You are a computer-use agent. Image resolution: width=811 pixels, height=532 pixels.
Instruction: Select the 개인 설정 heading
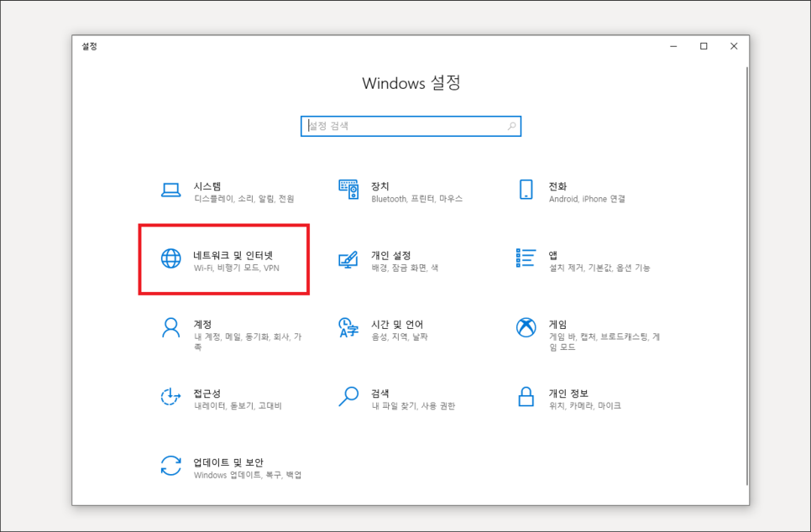(x=391, y=255)
